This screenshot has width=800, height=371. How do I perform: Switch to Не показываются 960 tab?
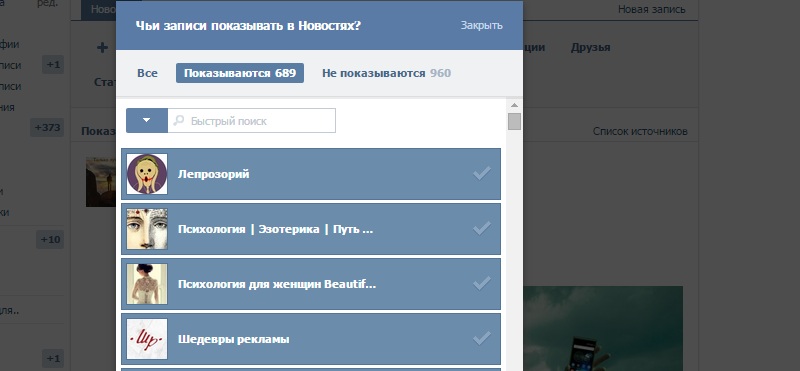pyautogui.click(x=386, y=73)
